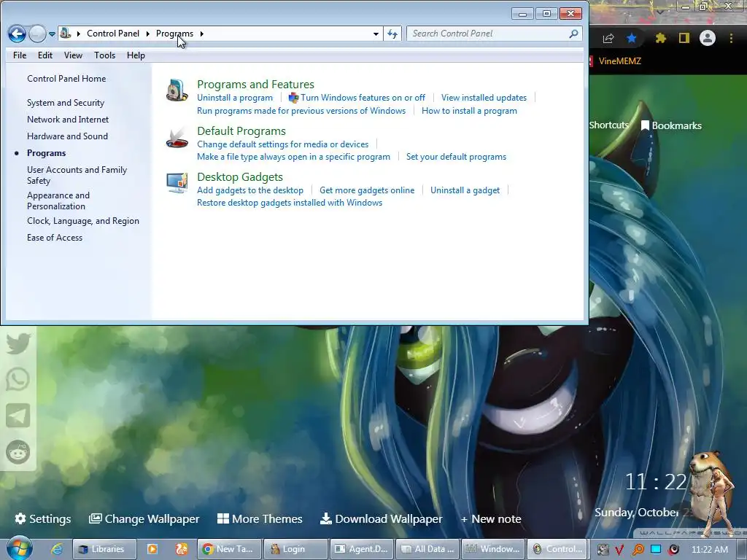Expand the arrow after Control Panel breadcrumb
The width and height of the screenshot is (747, 560).
click(x=147, y=34)
